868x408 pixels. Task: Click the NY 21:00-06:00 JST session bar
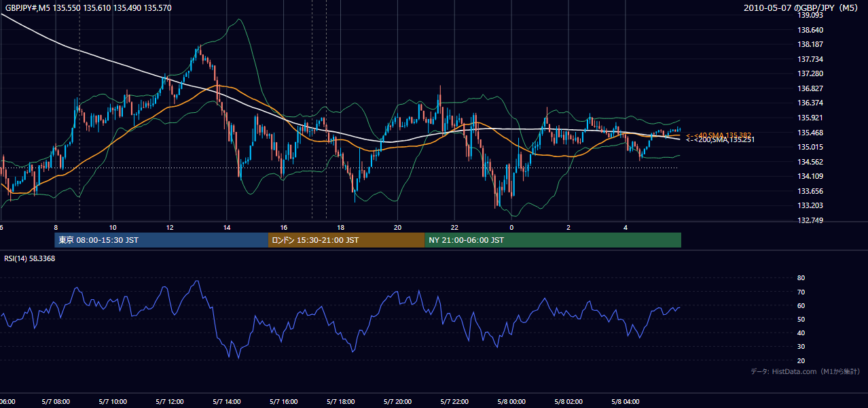pos(553,240)
